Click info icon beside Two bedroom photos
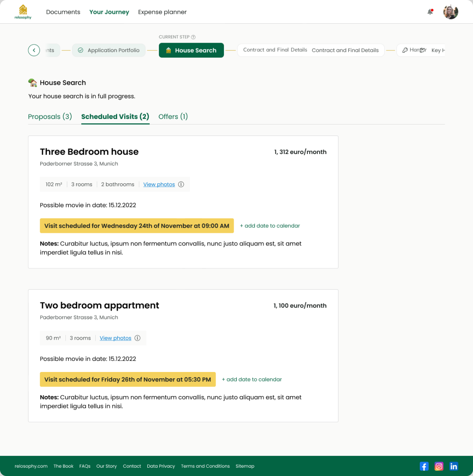Image resolution: width=473 pixels, height=476 pixels. click(x=138, y=338)
